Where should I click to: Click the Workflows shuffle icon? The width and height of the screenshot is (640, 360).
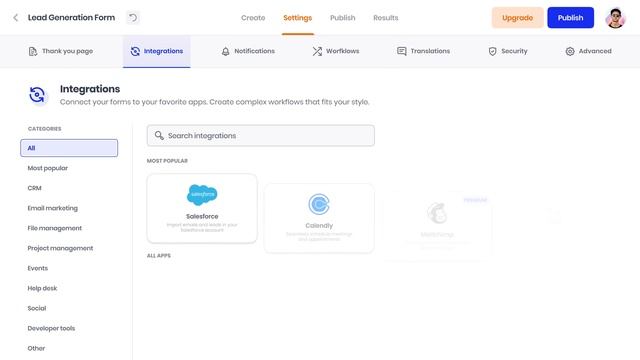[317, 51]
